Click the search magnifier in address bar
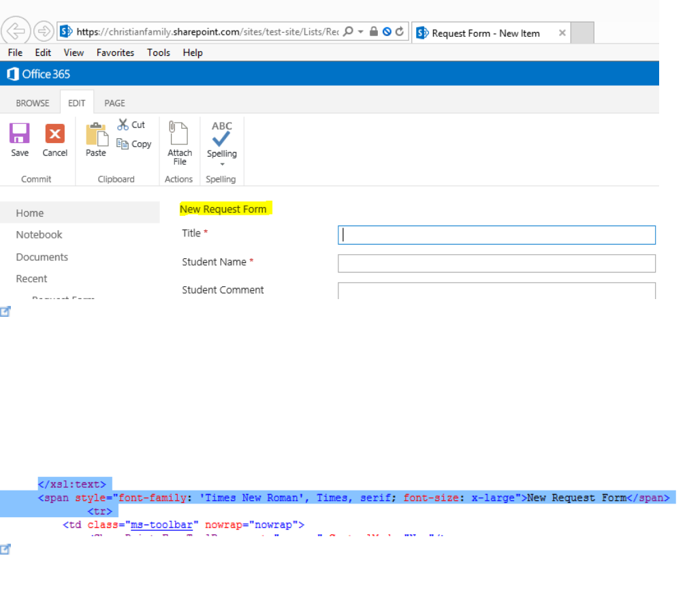This screenshot has width=700, height=605. click(348, 31)
